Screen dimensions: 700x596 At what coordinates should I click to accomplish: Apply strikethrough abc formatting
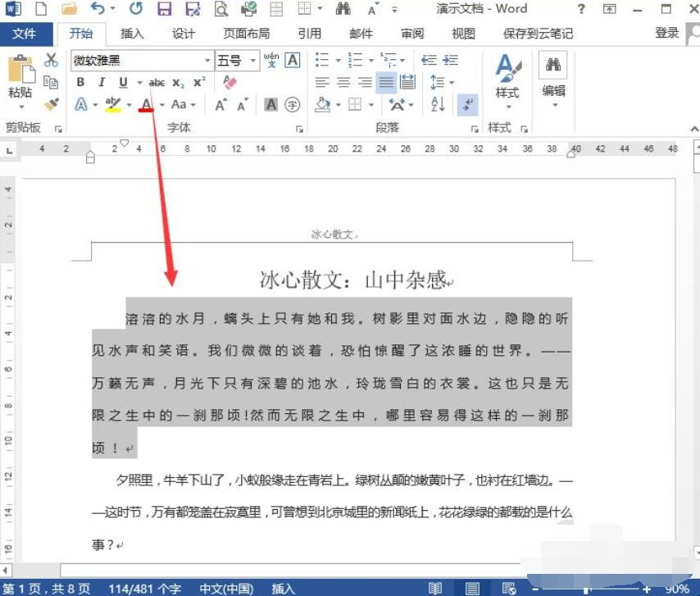tap(157, 83)
